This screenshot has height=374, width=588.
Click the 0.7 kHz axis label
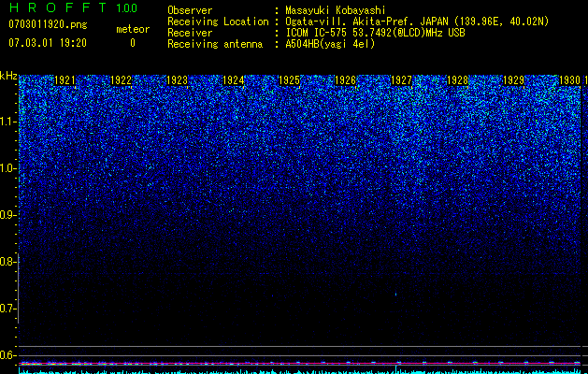tap(7, 309)
